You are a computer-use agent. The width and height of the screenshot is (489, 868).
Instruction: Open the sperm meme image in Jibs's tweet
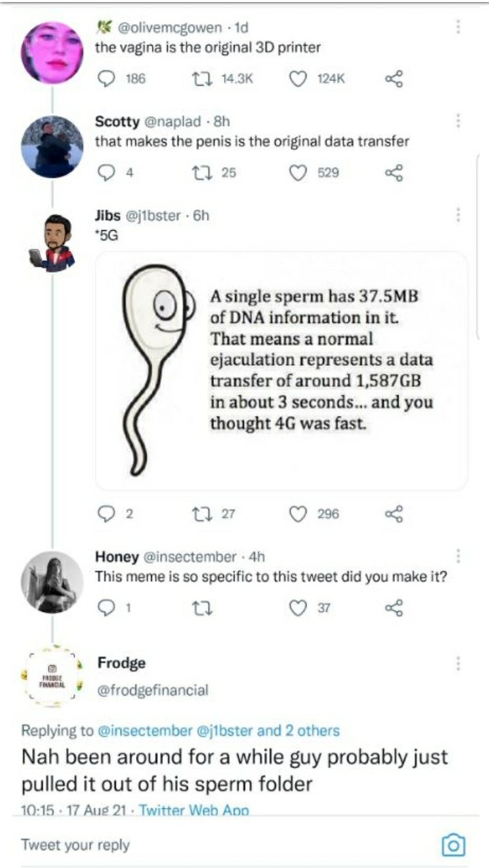[281, 371]
